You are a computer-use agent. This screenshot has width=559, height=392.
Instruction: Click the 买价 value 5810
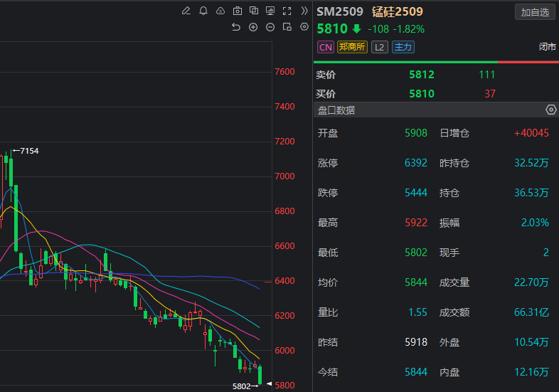point(422,94)
